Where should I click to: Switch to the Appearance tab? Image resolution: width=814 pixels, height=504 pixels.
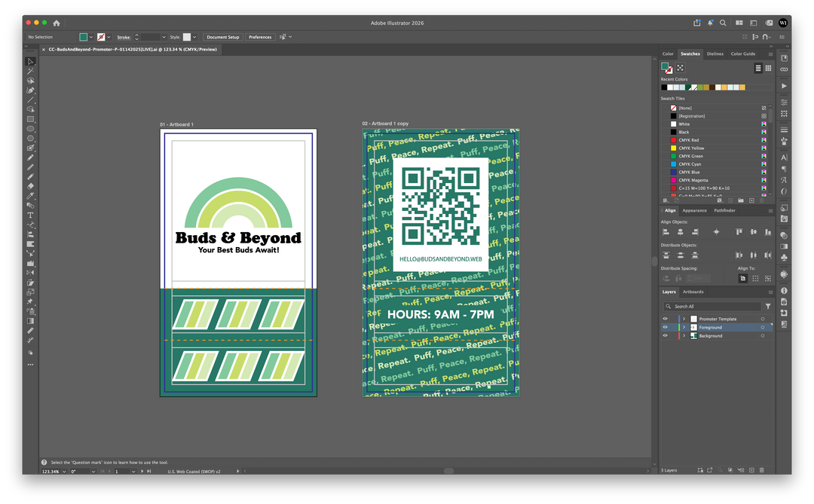click(x=694, y=210)
